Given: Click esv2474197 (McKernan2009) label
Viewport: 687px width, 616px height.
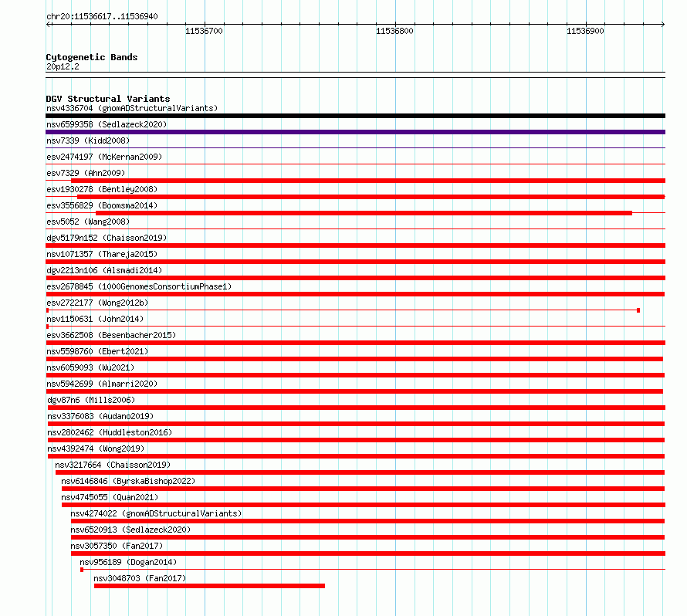Looking at the screenshot, I should coord(104,157).
